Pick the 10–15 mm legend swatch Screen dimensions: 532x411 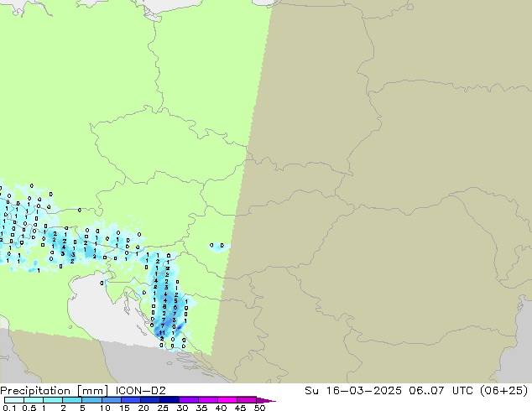(111, 400)
